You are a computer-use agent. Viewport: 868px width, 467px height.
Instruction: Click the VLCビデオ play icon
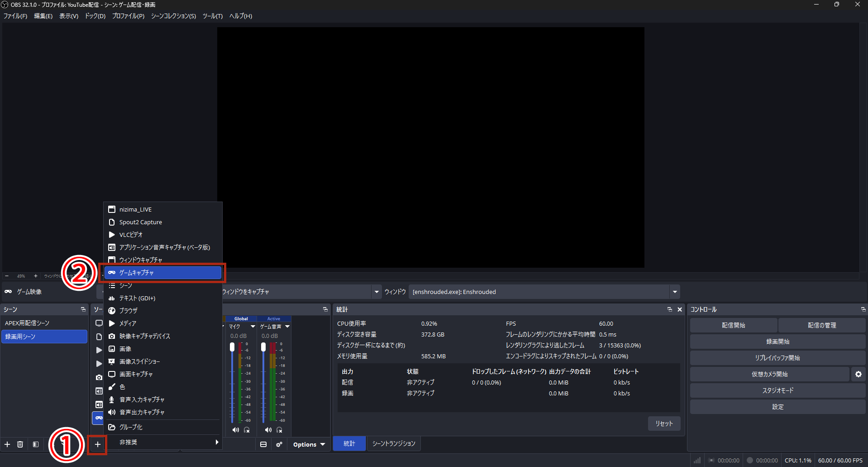(112, 235)
